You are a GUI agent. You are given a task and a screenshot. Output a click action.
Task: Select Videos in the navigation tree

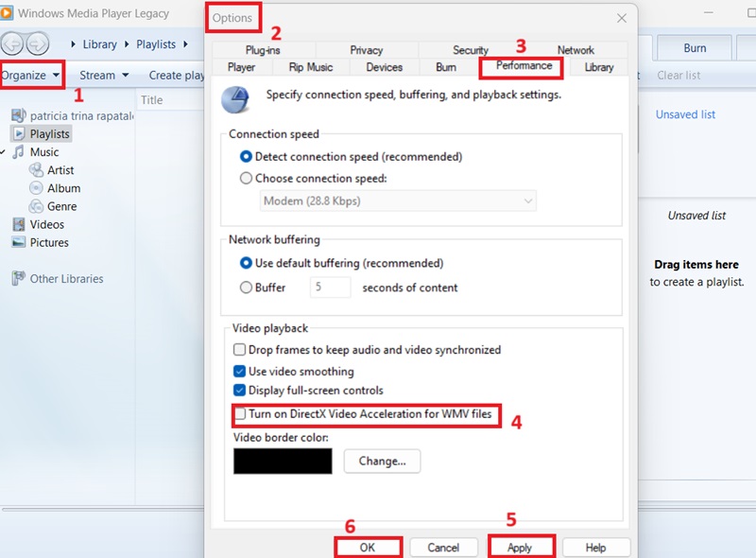[x=46, y=224]
